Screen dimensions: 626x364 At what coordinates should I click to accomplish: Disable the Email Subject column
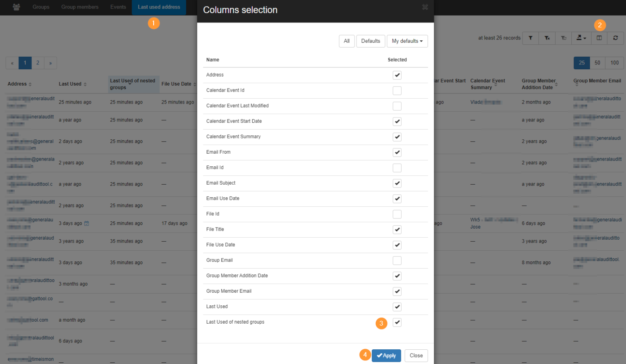click(x=397, y=183)
